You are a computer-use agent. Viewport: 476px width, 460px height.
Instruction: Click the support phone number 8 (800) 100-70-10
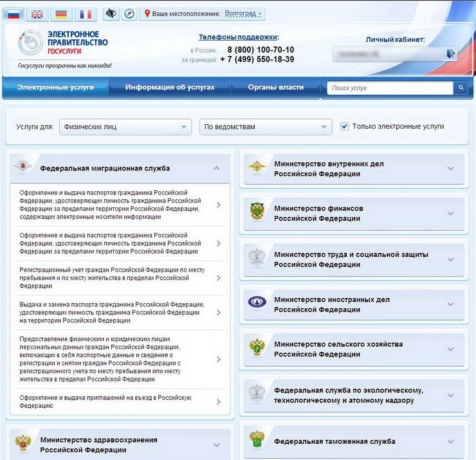(261, 50)
